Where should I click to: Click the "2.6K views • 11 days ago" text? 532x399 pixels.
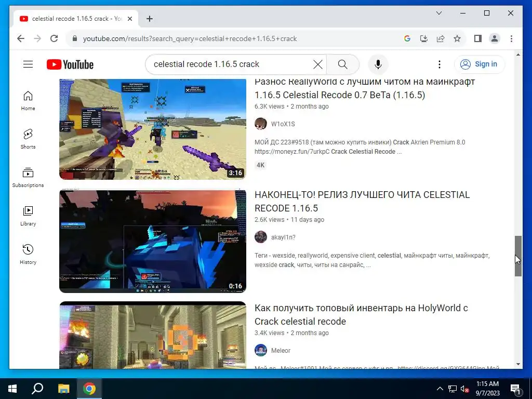(289, 220)
